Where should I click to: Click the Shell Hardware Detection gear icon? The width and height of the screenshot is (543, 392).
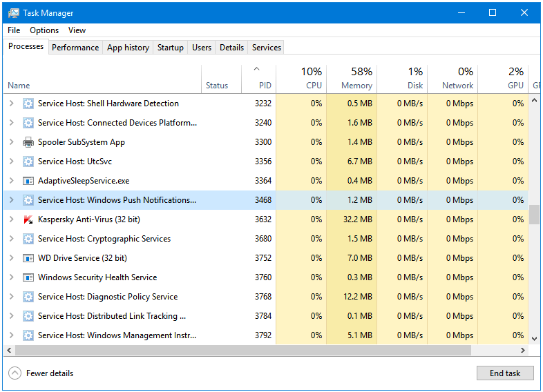pos(28,104)
